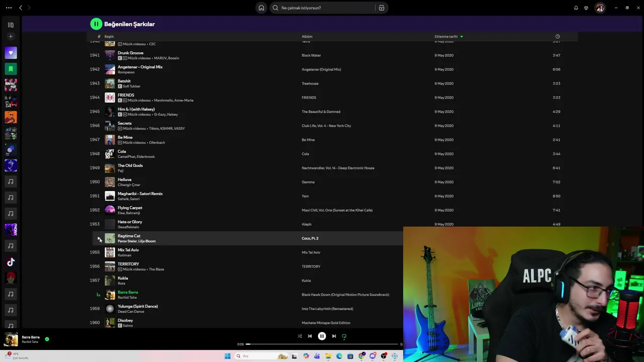The width and height of the screenshot is (644, 362).
Task: Select the Hate or Glory track row
Action: [332, 224]
